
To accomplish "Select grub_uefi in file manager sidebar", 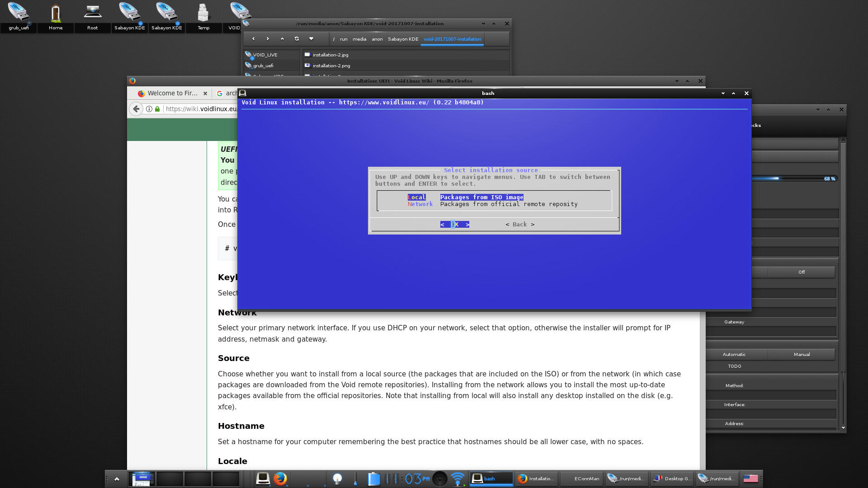I will pyautogui.click(x=271, y=66).
